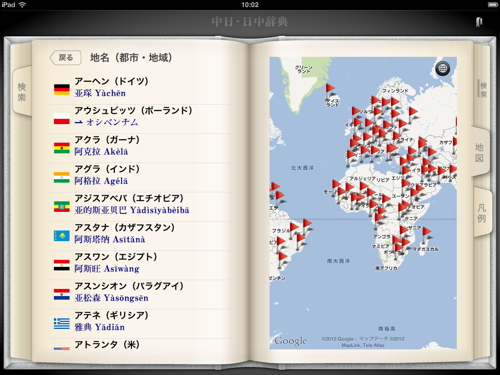Screen dimensions: 500x375
Task: Click the 雅典 Yǎdiǎn translation text
Action: click(x=99, y=327)
